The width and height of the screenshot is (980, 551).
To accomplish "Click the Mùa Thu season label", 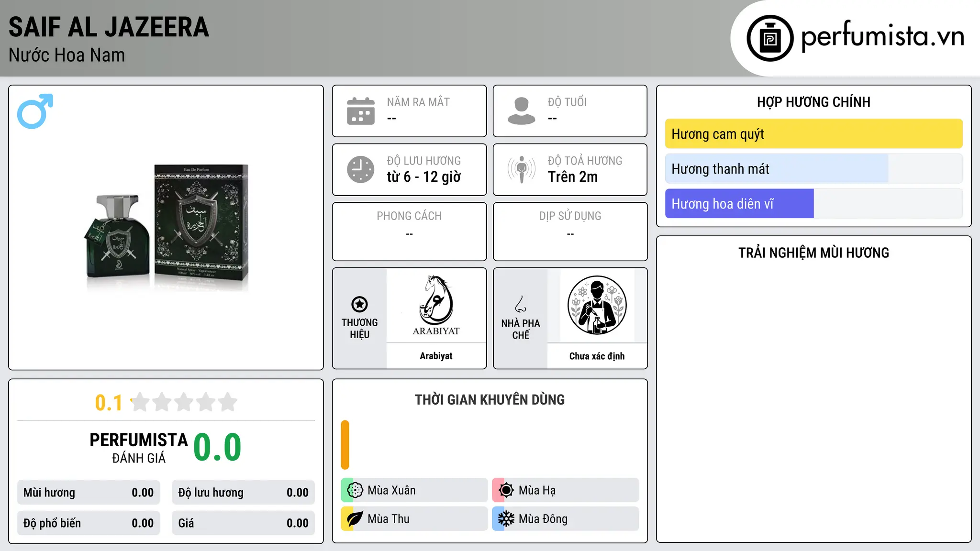I will pos(388,519).
